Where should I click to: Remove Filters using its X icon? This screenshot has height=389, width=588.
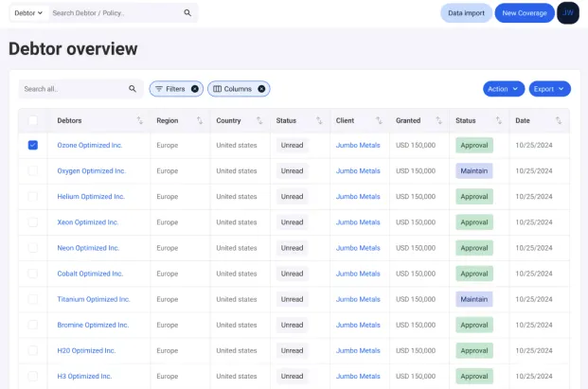tap(195, 89)
